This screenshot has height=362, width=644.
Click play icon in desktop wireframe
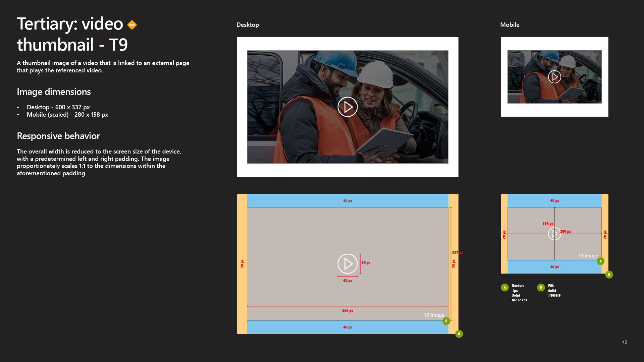(347, 264)
